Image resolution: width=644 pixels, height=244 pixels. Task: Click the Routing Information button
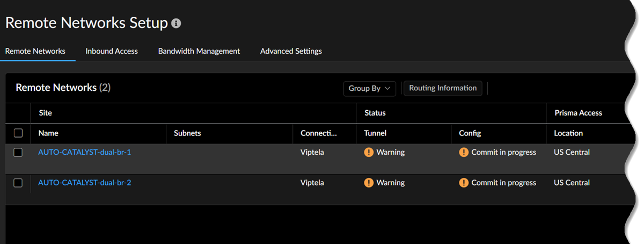443,88
